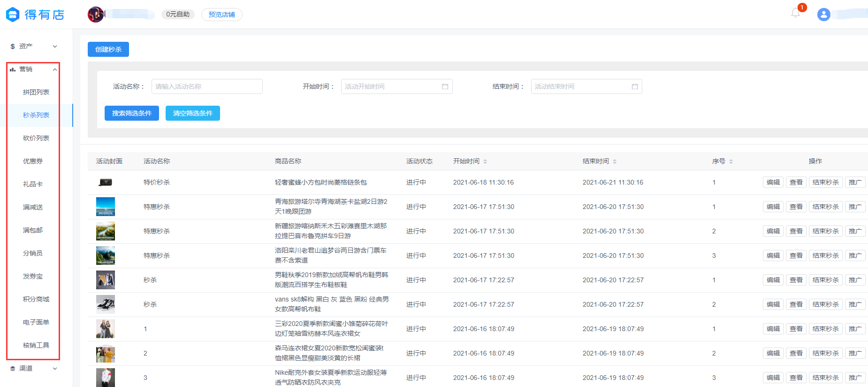Sort by 结束时间 column arrows
Image resolution: width=868 pixels, height=387 pixels.
[x=615, y=162]
